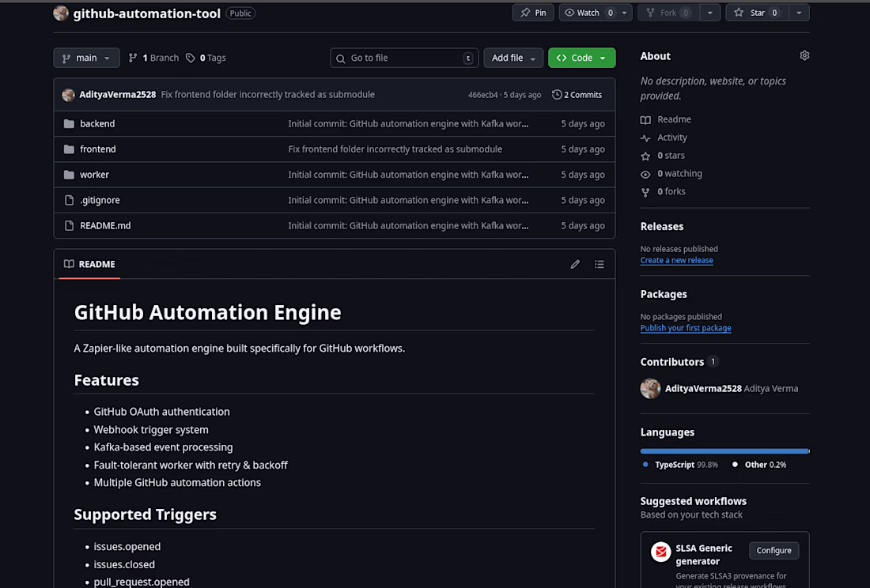
Task: Click Create a new release
Action: [x=676, y=260]
